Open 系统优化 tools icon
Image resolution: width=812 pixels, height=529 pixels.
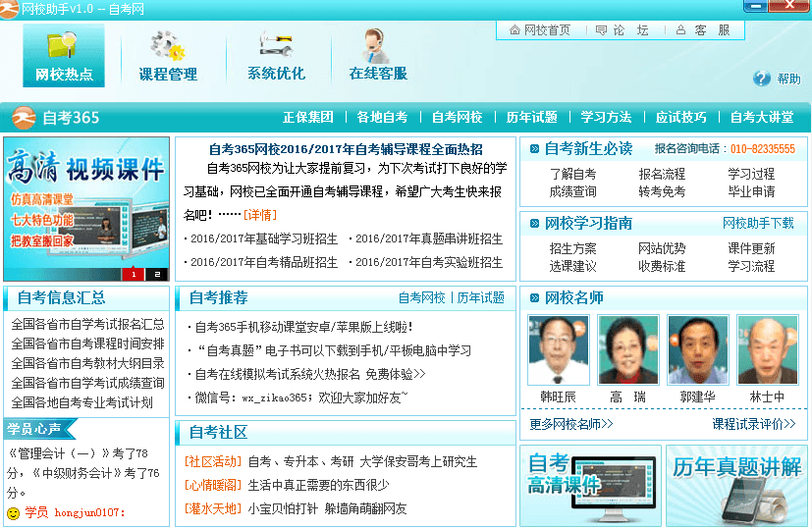276,45
